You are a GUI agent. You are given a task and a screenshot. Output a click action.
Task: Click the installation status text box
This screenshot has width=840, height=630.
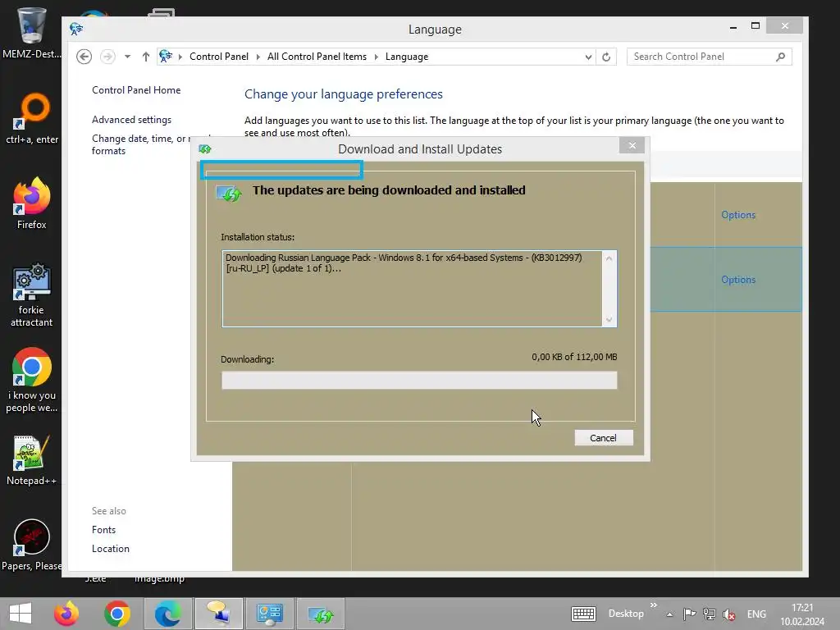click(x=419, y=288)
